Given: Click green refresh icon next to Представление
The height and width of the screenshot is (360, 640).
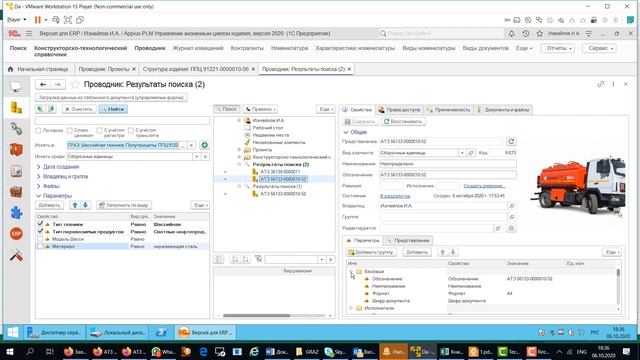Looking at the screenshot, I should (x=511, y=141).
